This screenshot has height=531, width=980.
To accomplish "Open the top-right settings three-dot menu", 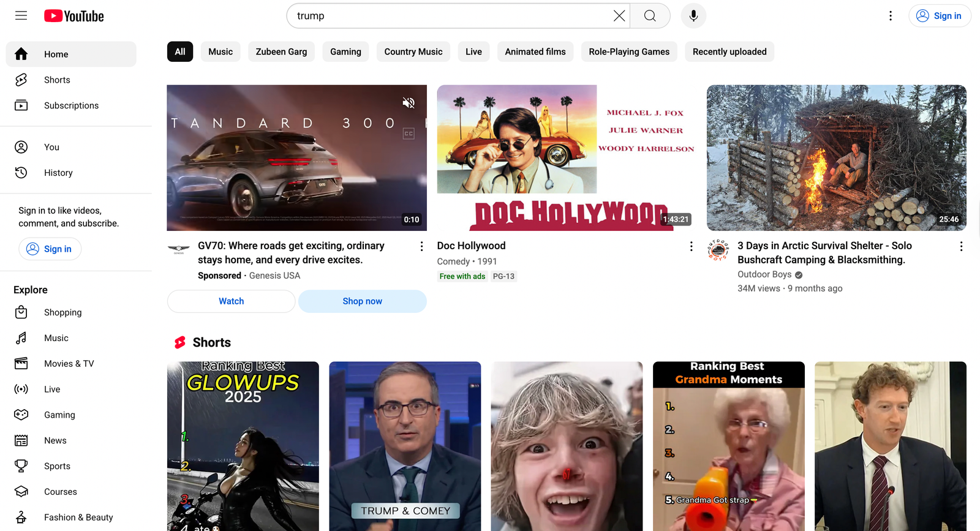I will click(x=891, y=16).
